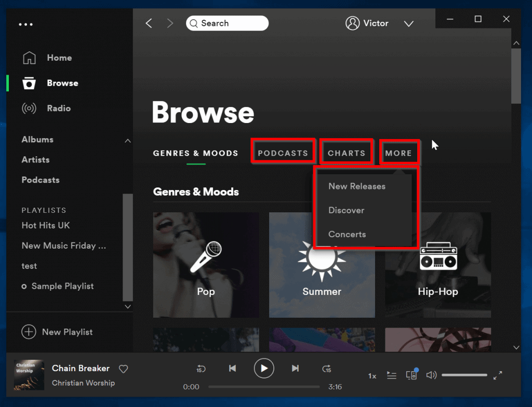The width and height of the screenshot is (532, 407).
Task: Open Radio from the sidebar icon
Action: (30, 108)
